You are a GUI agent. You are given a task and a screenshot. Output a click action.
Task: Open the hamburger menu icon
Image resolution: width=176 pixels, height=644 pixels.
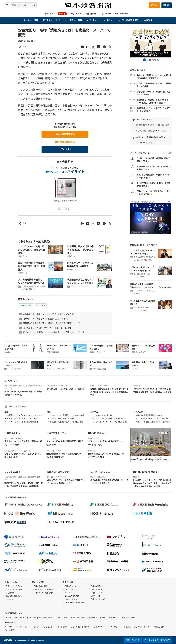pyautogui.click(x=7, y=5)
